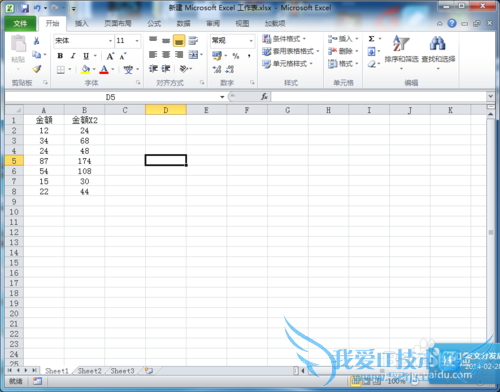This screenshot has width=500, height=392.
Task: Open Sheet2 worksheet tab
Action: pos(90,371)
